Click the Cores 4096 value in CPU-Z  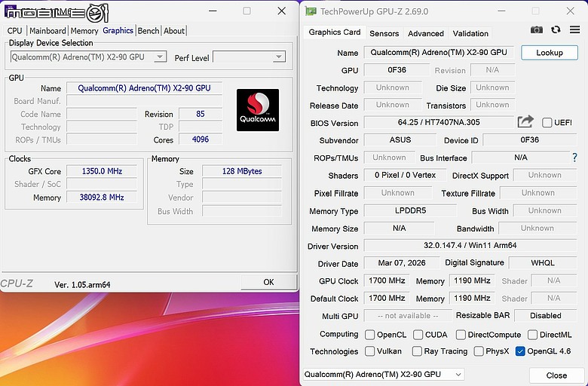click(x=201, y=139)
